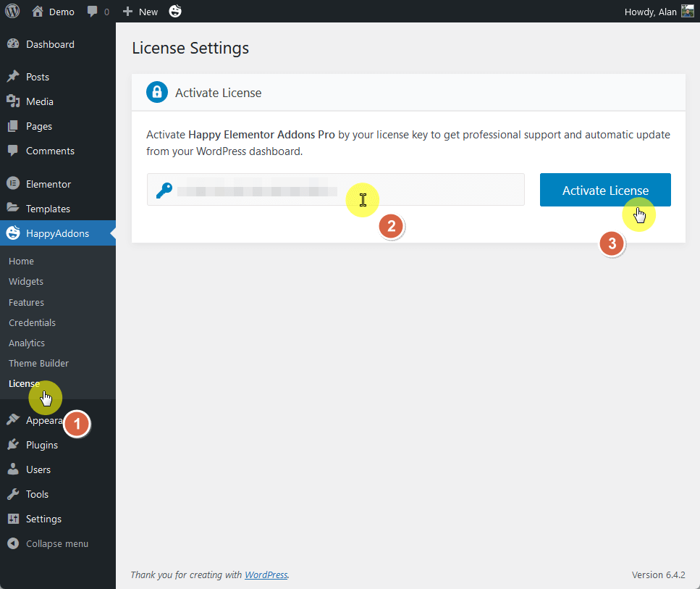Click the Dashboard gauge icon
700x589 pixels.
13,43
